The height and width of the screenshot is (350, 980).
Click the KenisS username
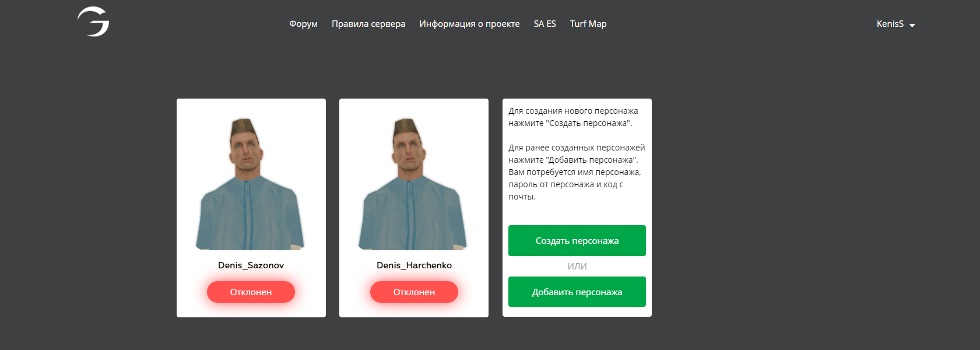click(x=890, y=24)
